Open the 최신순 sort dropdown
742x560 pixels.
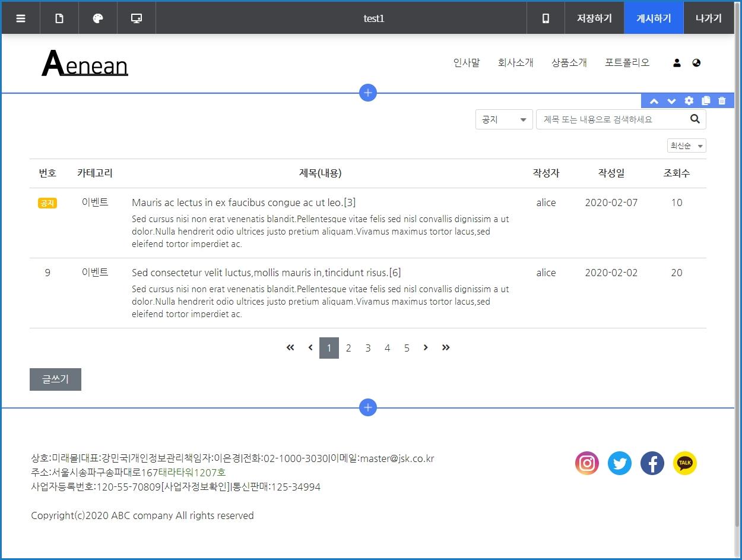(686, 146)
